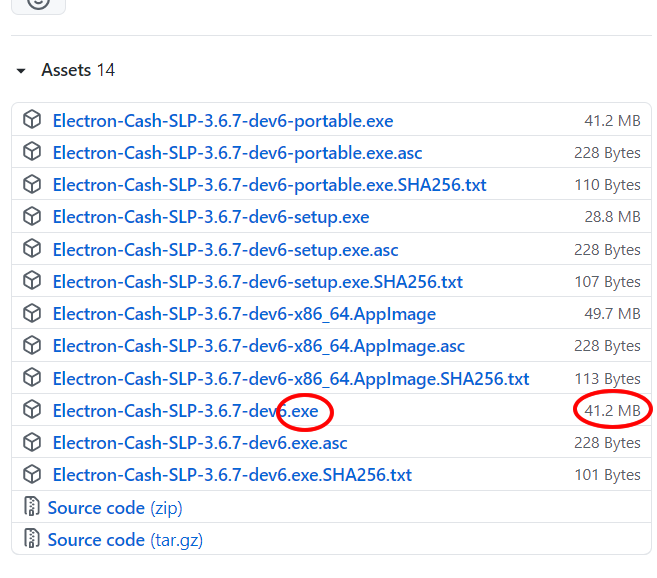The width and height of the screenshot is (657, 578).
Task: Click 41.2 MB size of dev6-portable.exe
Action: pos(613,121)
